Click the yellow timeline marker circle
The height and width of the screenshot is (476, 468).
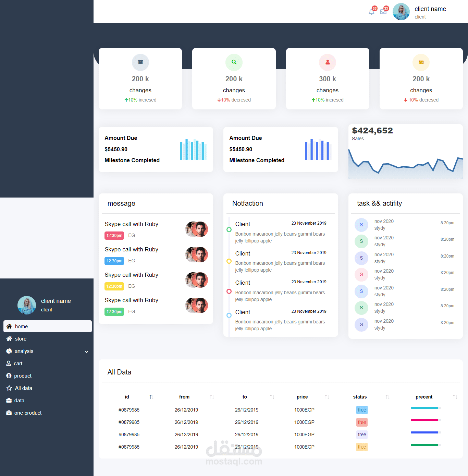point(229,261)
